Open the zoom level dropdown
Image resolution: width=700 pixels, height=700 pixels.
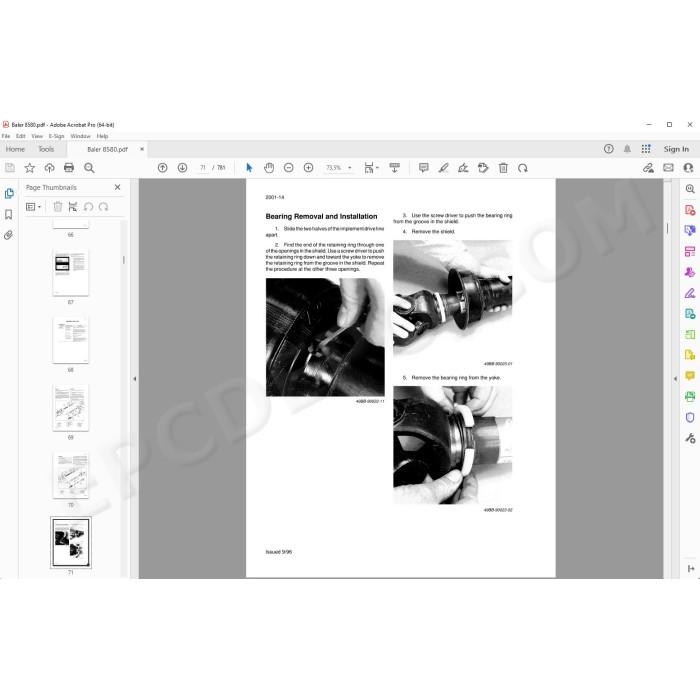click(350, 168)
